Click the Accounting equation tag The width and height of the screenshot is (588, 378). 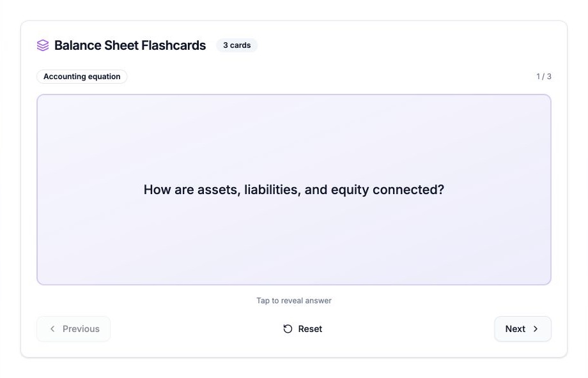[82, 77]
